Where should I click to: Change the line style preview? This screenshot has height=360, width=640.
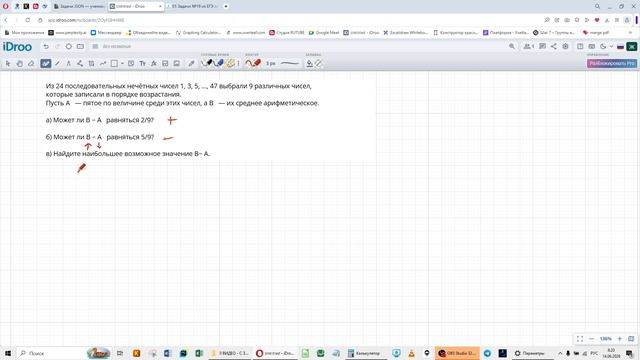(x=290, y=63)
